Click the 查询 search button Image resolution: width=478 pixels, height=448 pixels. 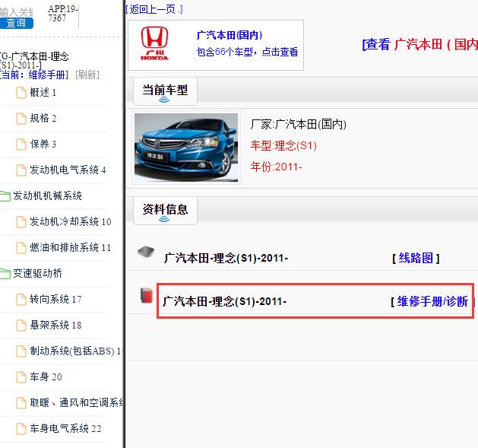[x=16, y=23]
